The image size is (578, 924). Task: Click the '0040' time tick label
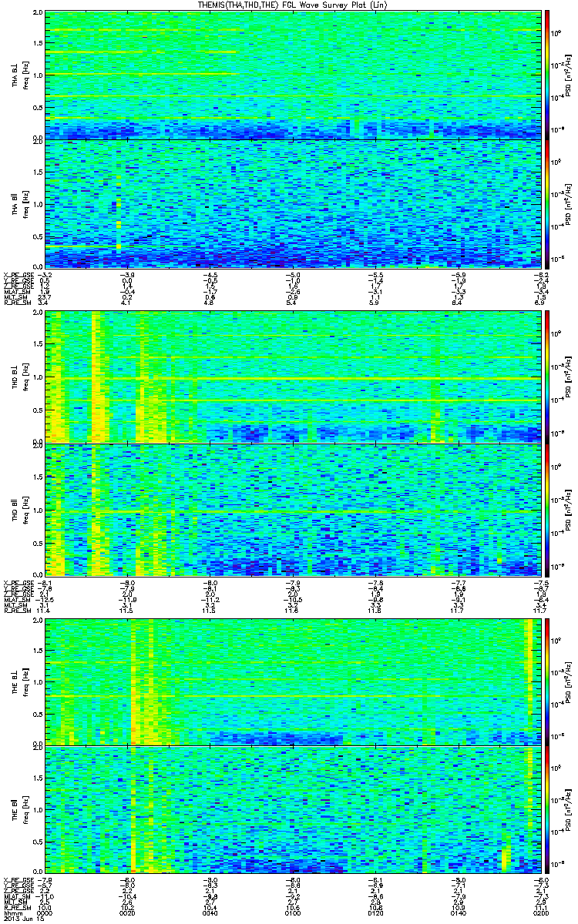click(x=211, y=914)
